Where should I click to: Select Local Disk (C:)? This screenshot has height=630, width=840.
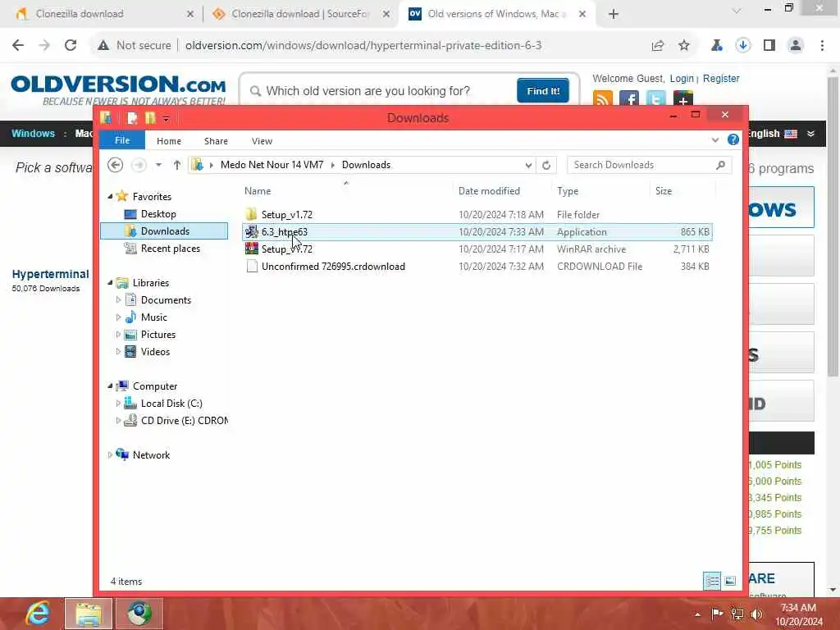pyautogui.click(x=171, y=404)
